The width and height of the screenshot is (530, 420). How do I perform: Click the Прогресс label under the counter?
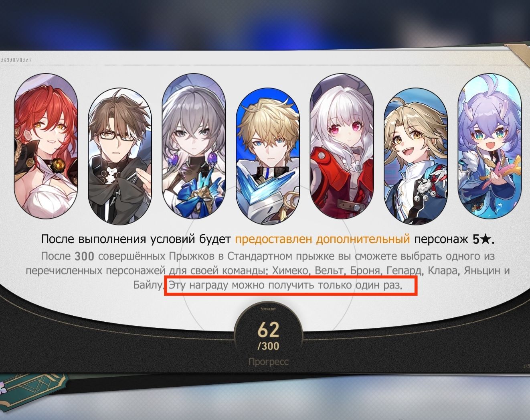(x=268, y=362)
